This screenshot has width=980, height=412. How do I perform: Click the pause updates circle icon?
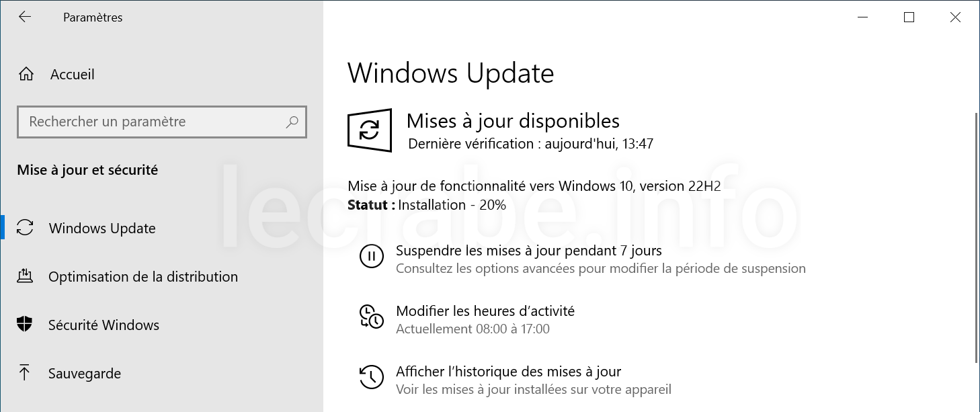[x=372, y=257]
